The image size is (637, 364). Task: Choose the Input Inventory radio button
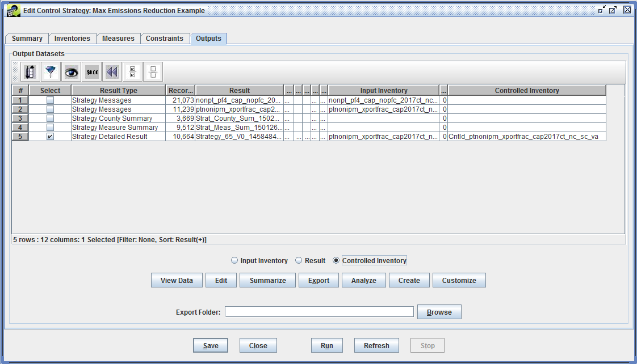[x=234, y=260]
